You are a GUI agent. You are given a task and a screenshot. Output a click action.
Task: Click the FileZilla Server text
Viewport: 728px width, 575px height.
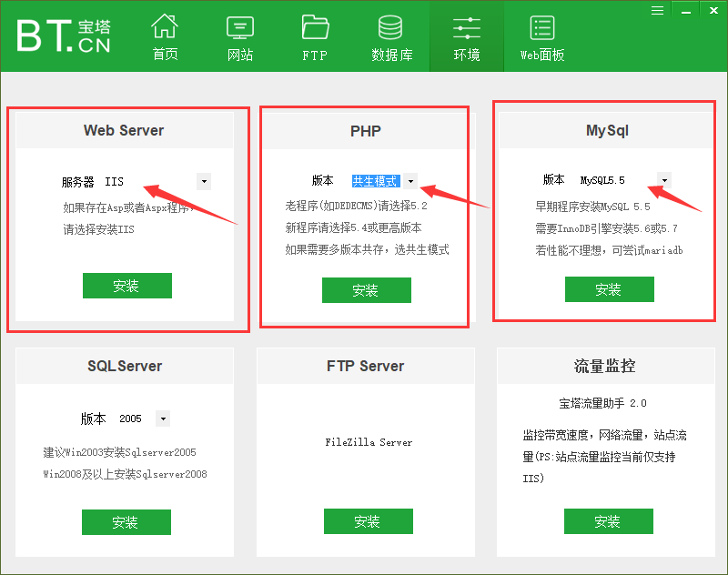click(369, 442)
